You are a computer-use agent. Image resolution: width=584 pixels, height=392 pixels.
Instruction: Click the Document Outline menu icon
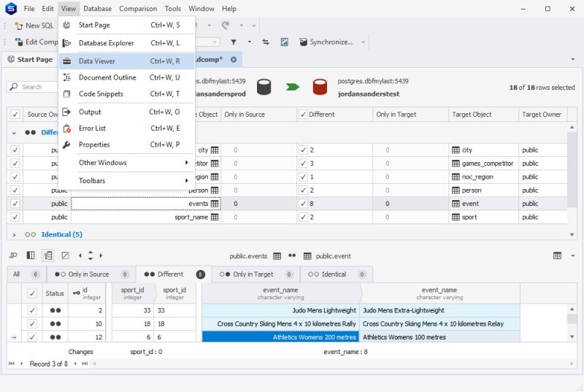point(66,77)
